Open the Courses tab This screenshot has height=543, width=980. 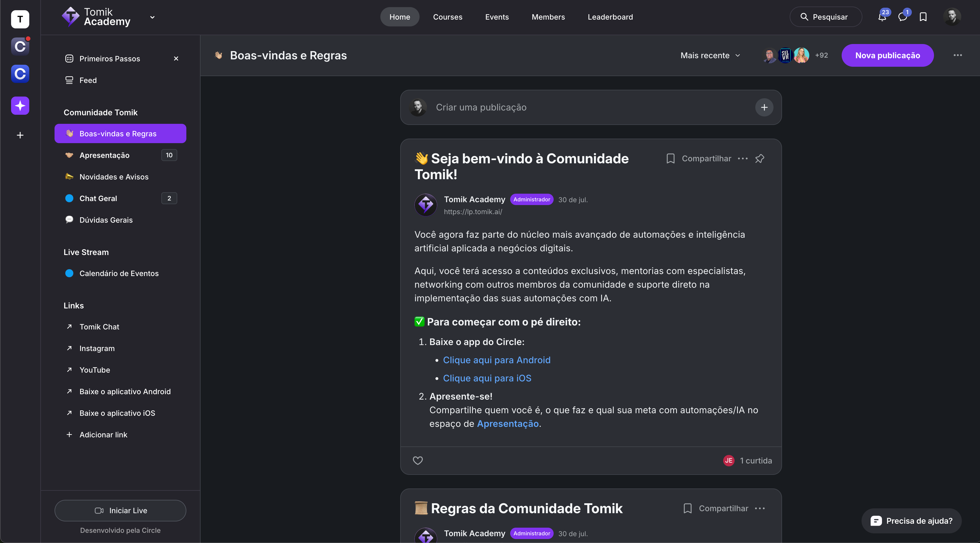tap(448, 17)
